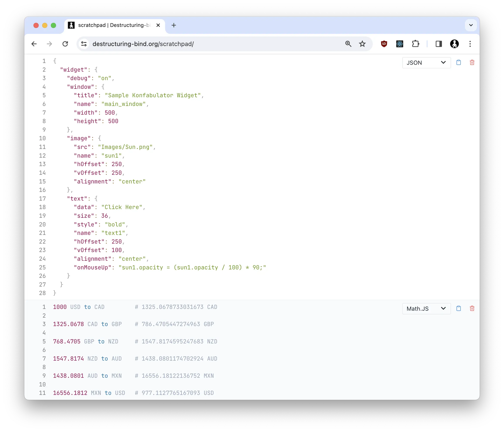Open the Math.JS language dropdown

point(426,309)
